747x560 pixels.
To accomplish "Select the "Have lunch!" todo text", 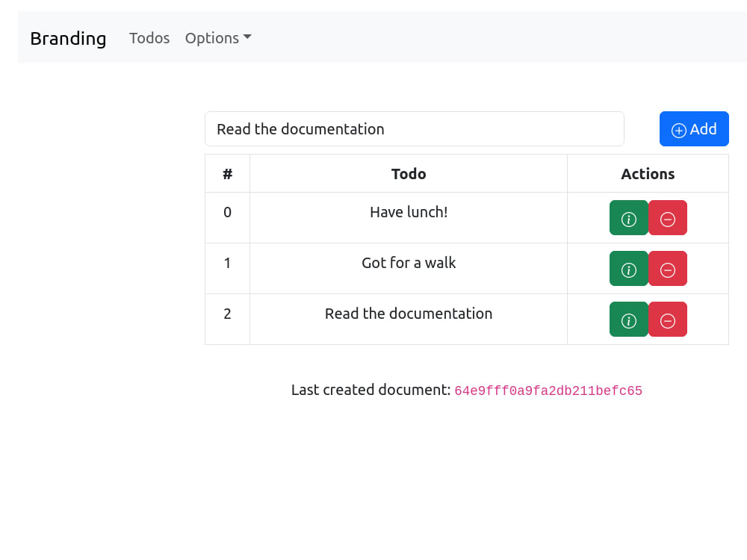I will tap(409, 212).
